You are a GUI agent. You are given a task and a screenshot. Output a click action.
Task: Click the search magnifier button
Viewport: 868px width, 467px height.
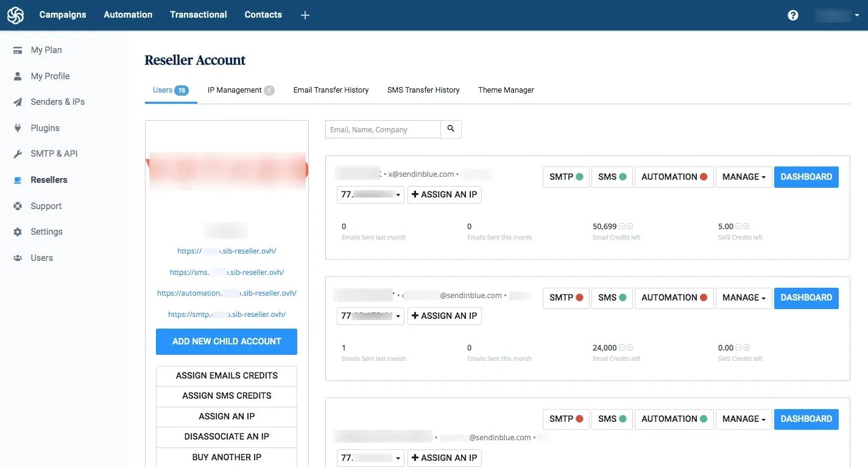(x=451, y=129)
